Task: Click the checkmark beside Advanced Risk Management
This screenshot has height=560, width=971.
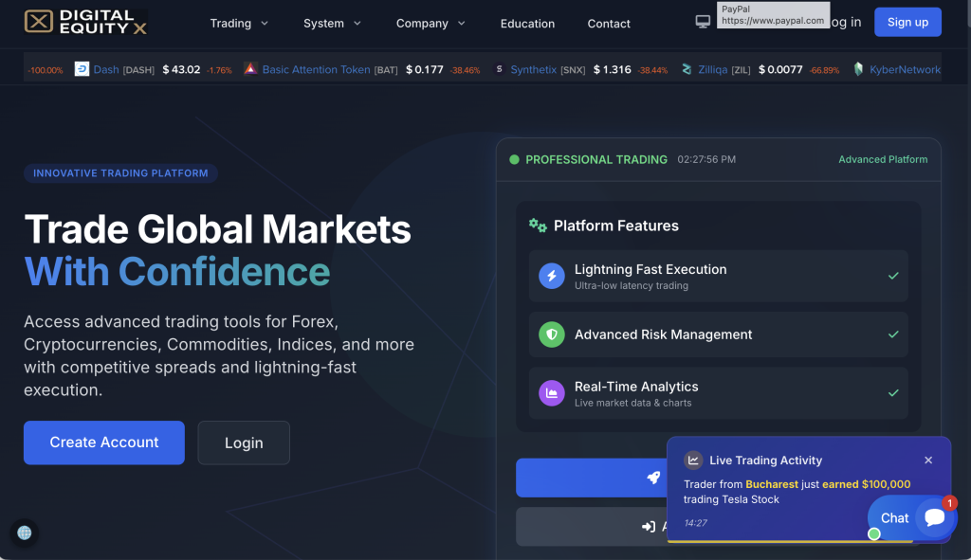Action: [x=892, y=334]
